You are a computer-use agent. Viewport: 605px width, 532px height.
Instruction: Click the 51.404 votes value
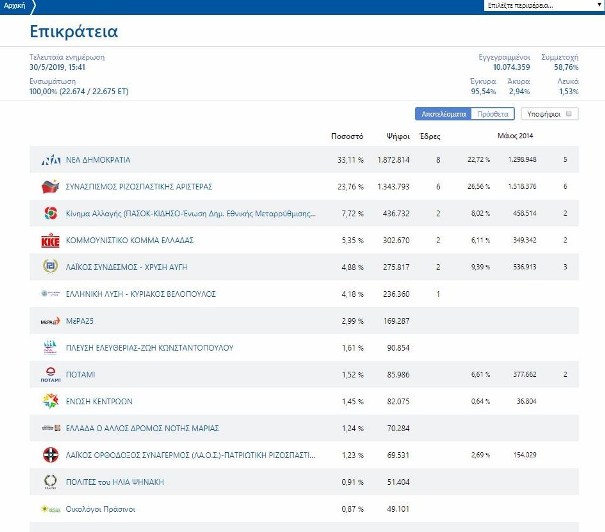(x=398, y=482)
